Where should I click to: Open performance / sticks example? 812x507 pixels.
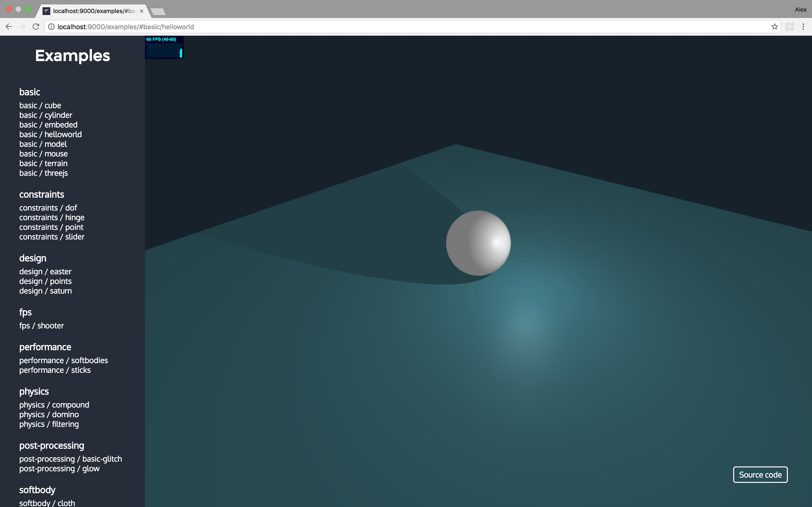pos(55,370)
